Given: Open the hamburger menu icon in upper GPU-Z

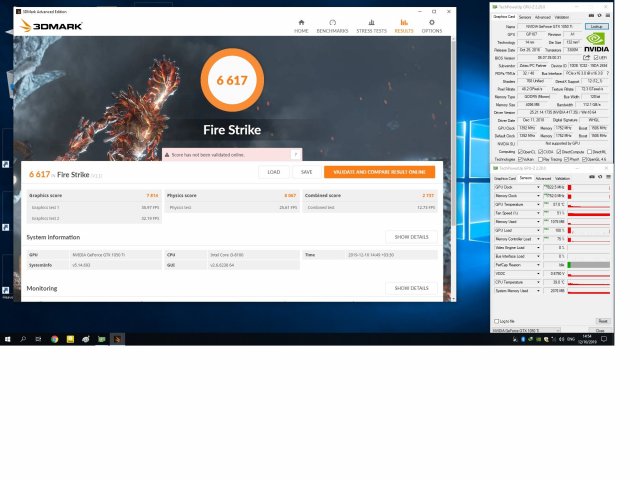Looking at the screenshot, I should (607, 16).
